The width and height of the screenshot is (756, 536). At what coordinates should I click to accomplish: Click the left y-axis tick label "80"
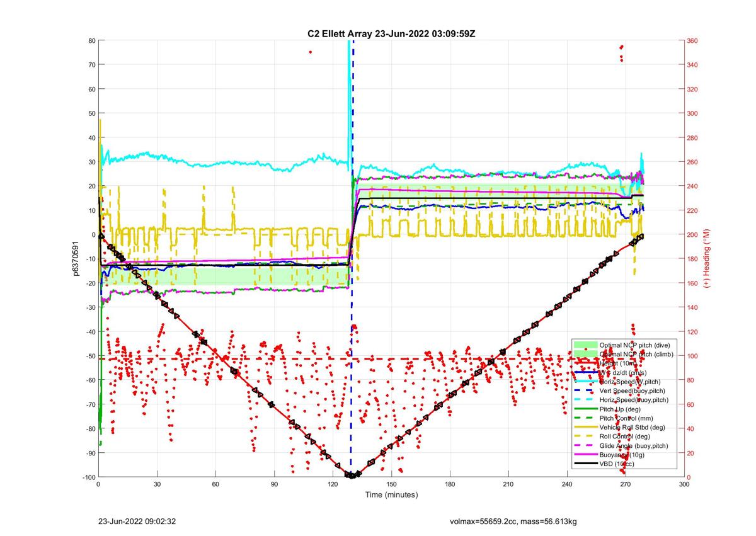click(x=91, y=40)
